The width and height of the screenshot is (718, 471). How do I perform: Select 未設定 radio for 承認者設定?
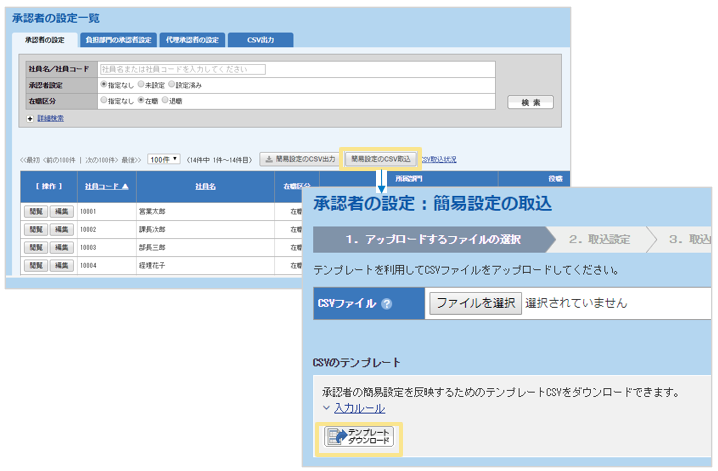(141, 85)
